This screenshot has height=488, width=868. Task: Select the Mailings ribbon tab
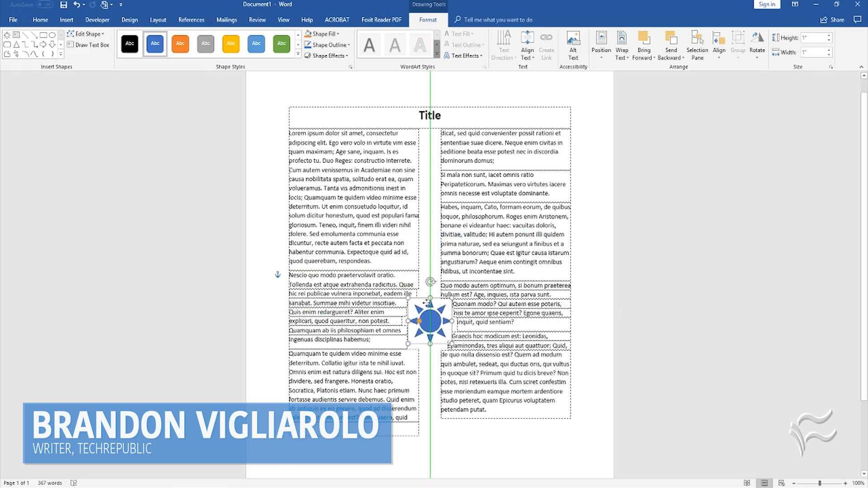[226, 20]
